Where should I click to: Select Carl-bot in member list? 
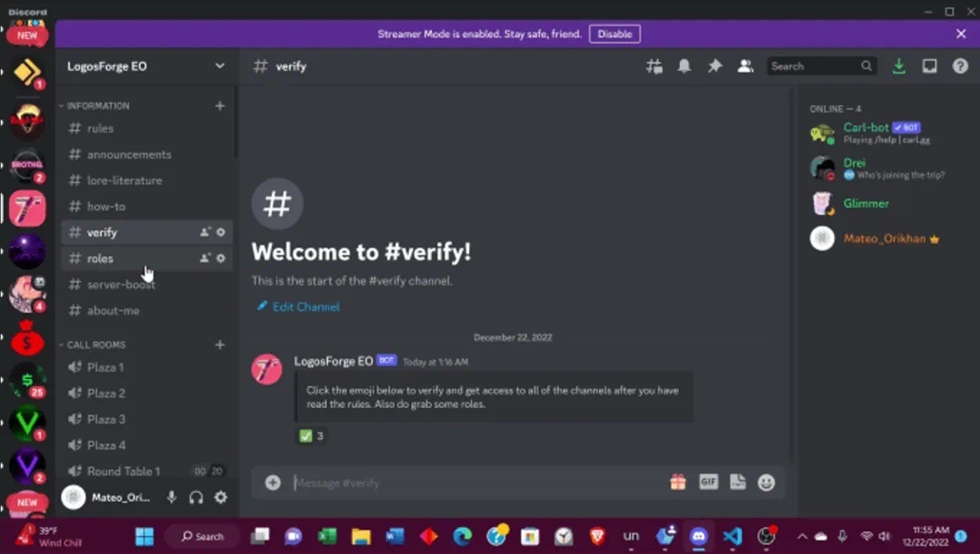click(885, 133)
